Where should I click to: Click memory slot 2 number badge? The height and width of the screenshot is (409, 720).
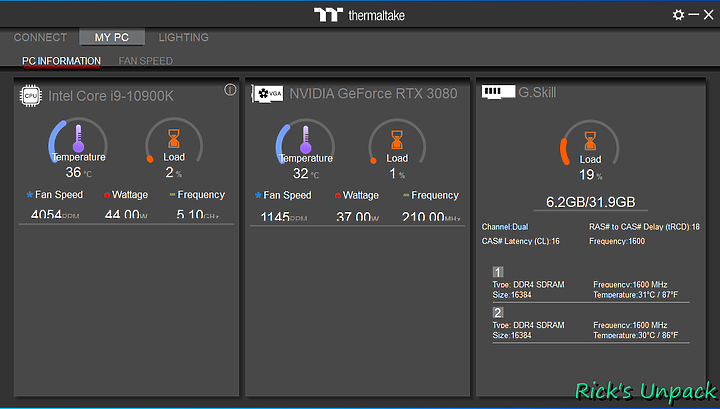click(x=498, y=313)
